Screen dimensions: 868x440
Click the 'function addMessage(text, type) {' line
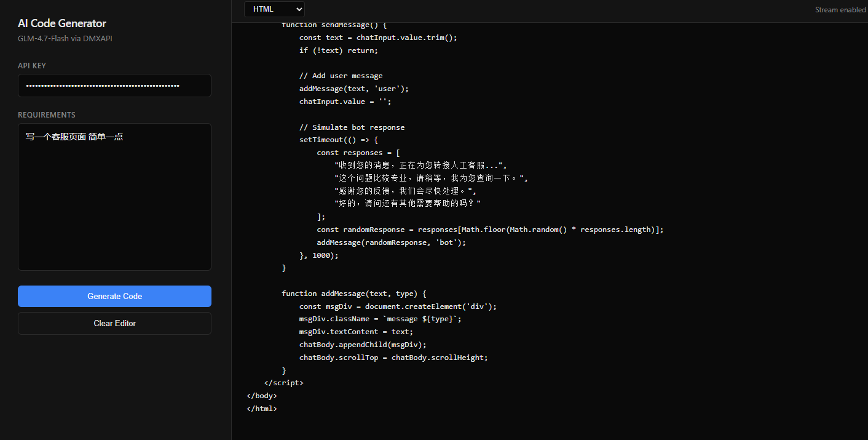coord(354,294)
